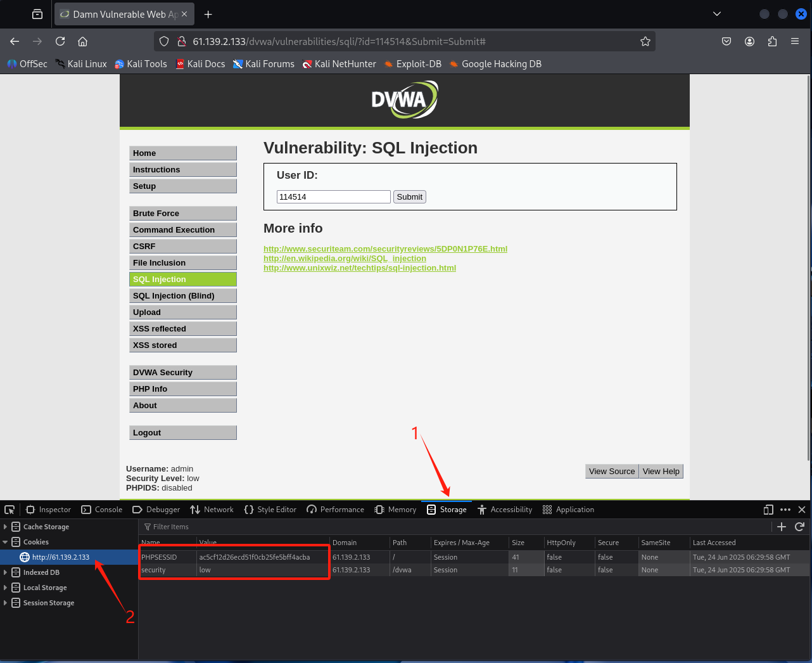Close the developer tools panel
This screenshot has width=812, height=663.
click(802, 510)
